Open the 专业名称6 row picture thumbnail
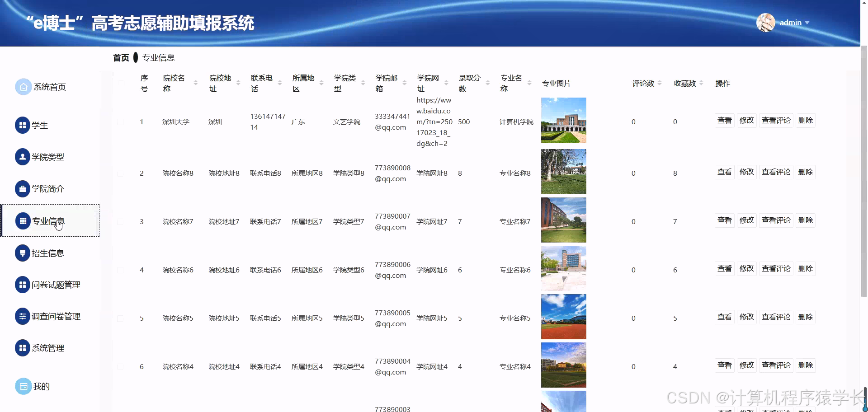 point(564,268)
